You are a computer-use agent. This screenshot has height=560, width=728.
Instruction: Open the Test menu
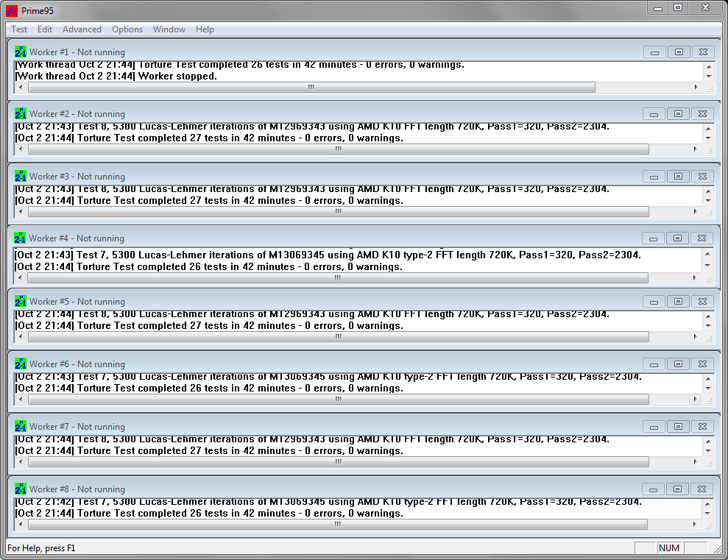19,29
